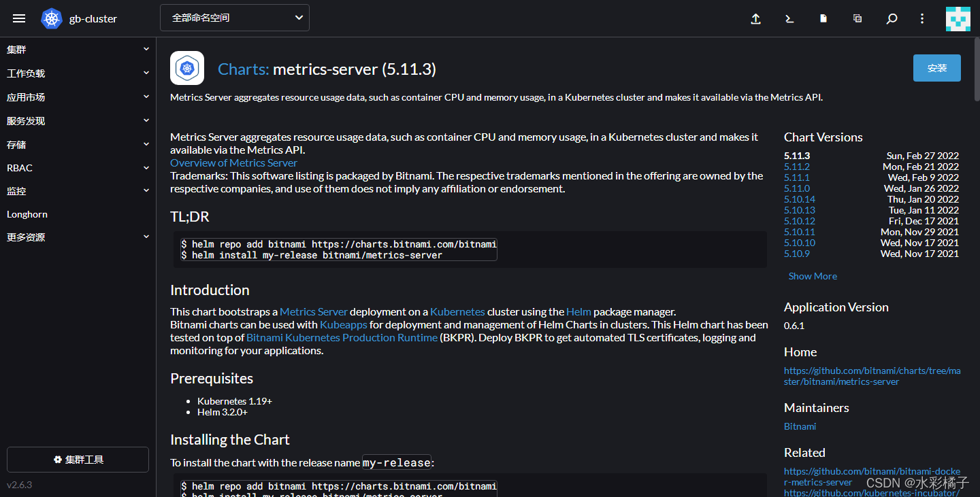980x497 pixels.
Task: Select chart version 5.10.13
Action: click(800, 210)
